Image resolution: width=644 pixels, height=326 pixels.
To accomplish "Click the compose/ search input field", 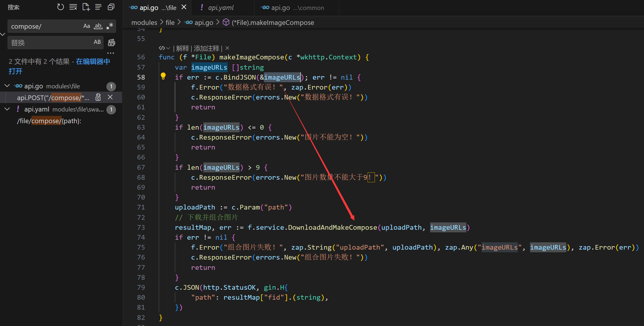I will click(44, 26).
